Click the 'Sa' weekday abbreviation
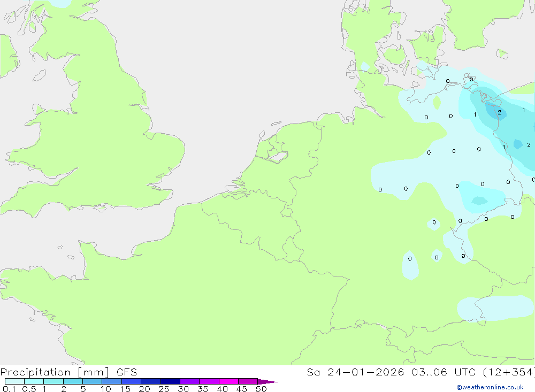 click(313, 372)
